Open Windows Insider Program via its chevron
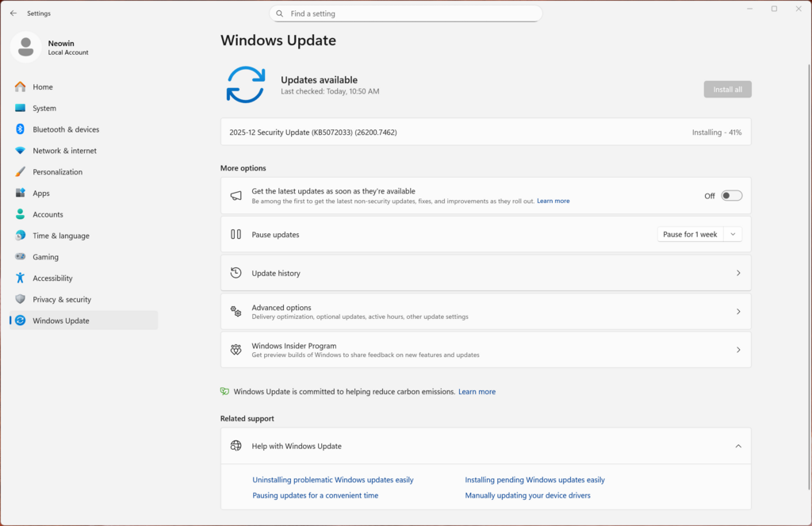 point(738,350)
